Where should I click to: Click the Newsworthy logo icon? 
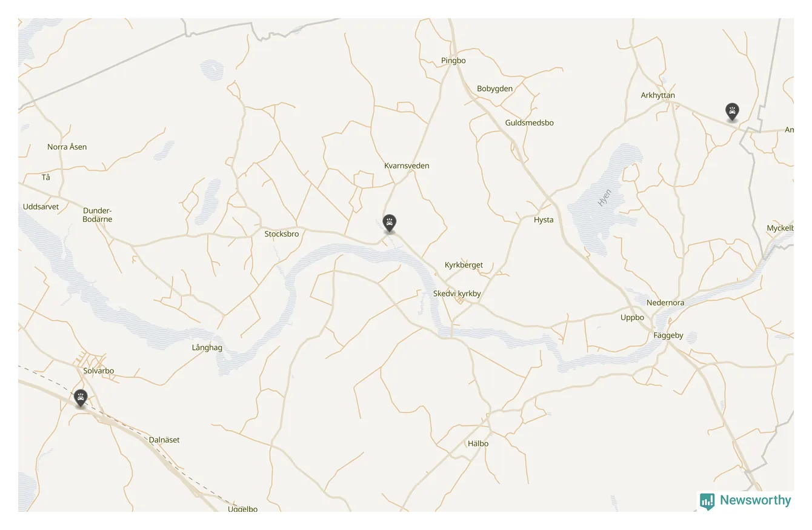[x=707, y=501]
